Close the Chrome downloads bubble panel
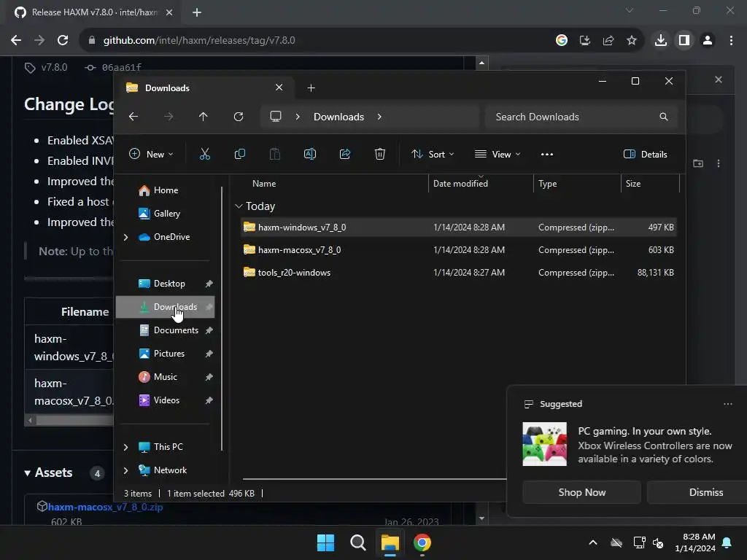 [719, 79]
